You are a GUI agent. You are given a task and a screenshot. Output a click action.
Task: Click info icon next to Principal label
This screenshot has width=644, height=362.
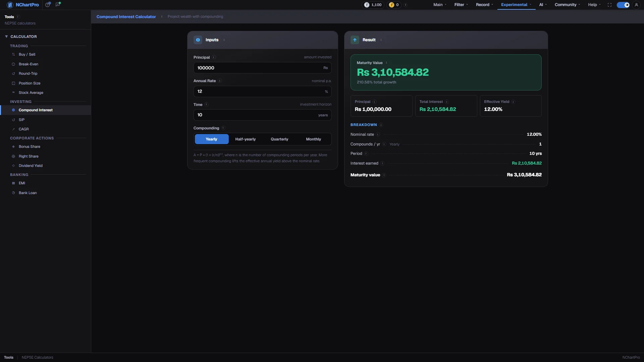[214, 57]
